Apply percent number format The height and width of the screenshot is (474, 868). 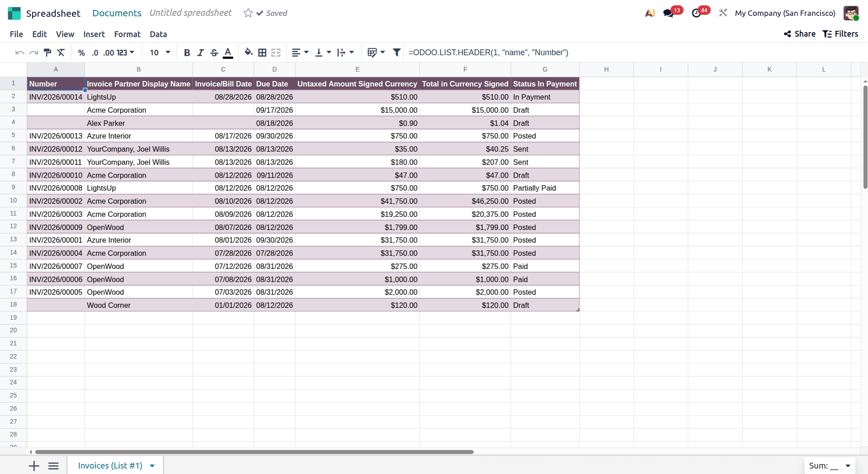(x=82, y=53)
